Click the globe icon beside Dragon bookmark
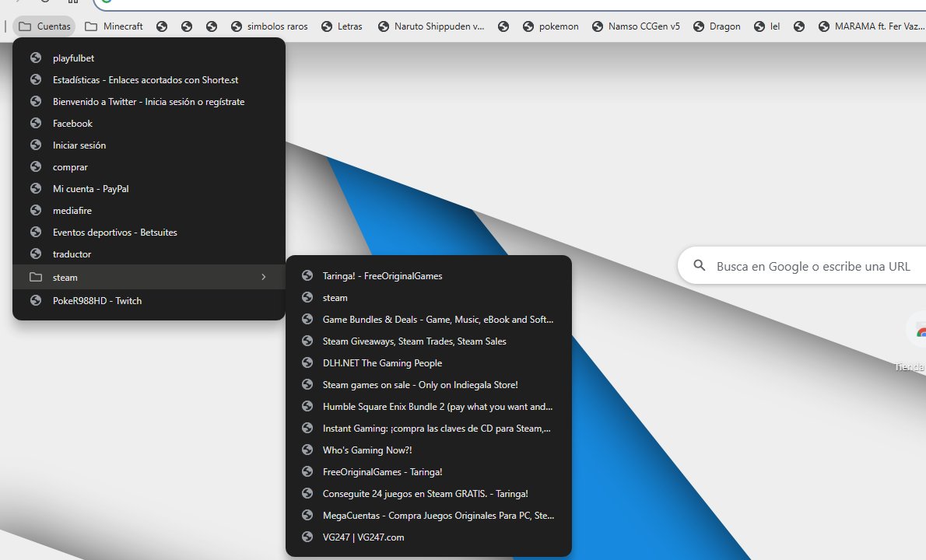 pyautogui.click(x=699, y=26)
